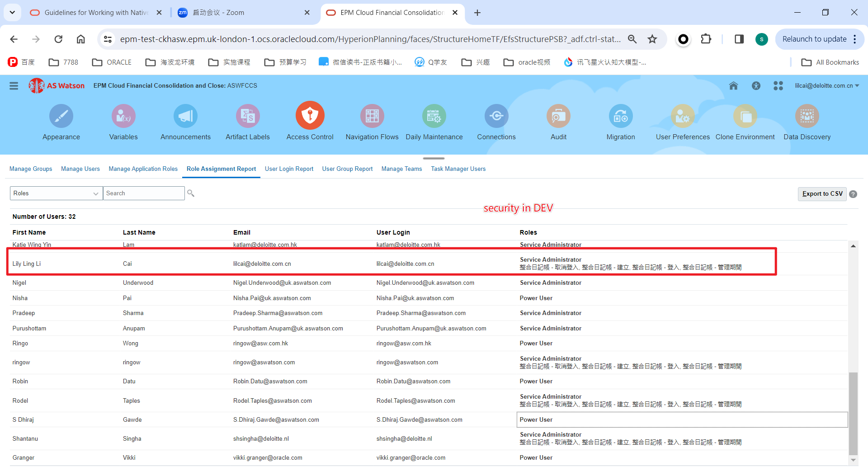
Task: Open the Chrome tab search dropdown
Action: coord(12,12)
